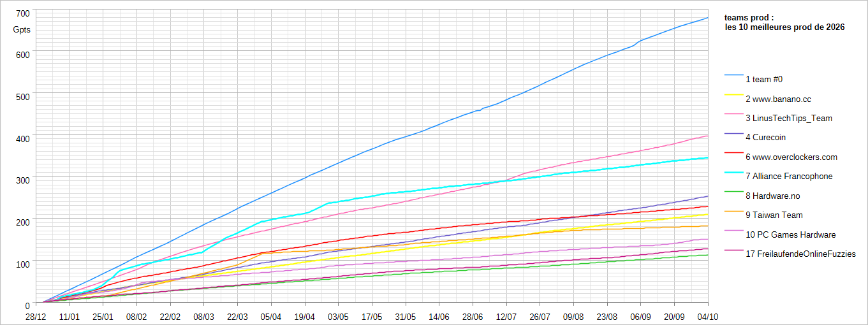The image size is (868, 325).
Task: Click the cyan line swatch for Alliance Francophone
Action: coord(733,173)
